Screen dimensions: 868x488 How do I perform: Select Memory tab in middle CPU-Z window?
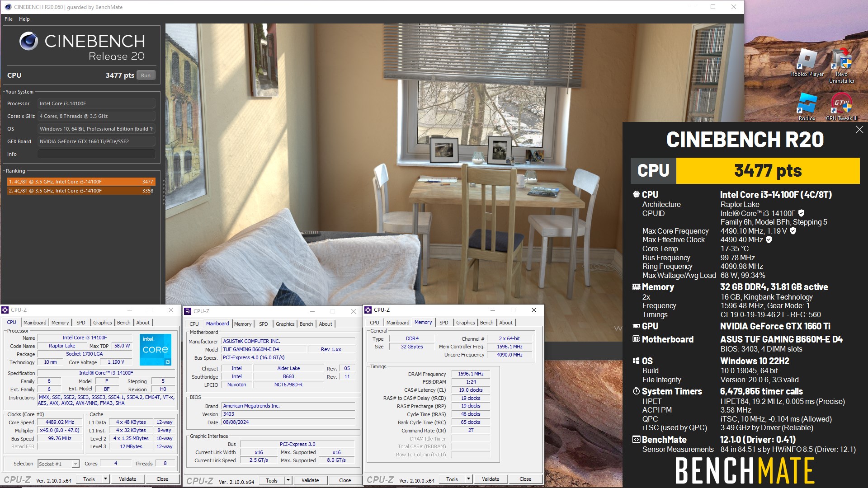[243, 324]
